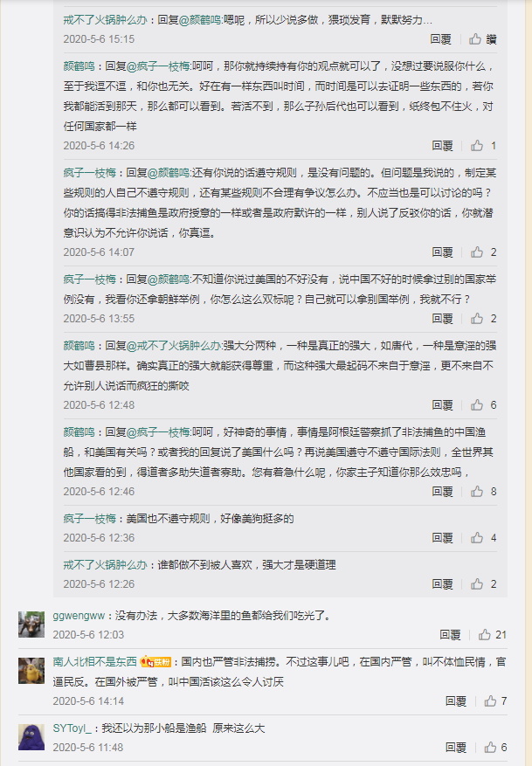Like the 南人北相不是东西 comment with 7 likes
The height and width of the screenshot is (766, 532).
490,701
